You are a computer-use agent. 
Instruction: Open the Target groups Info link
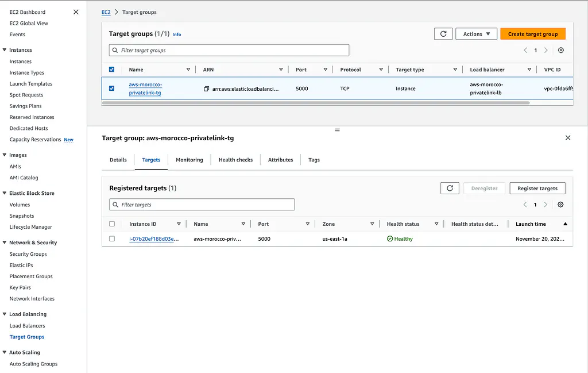coord(177,34)
